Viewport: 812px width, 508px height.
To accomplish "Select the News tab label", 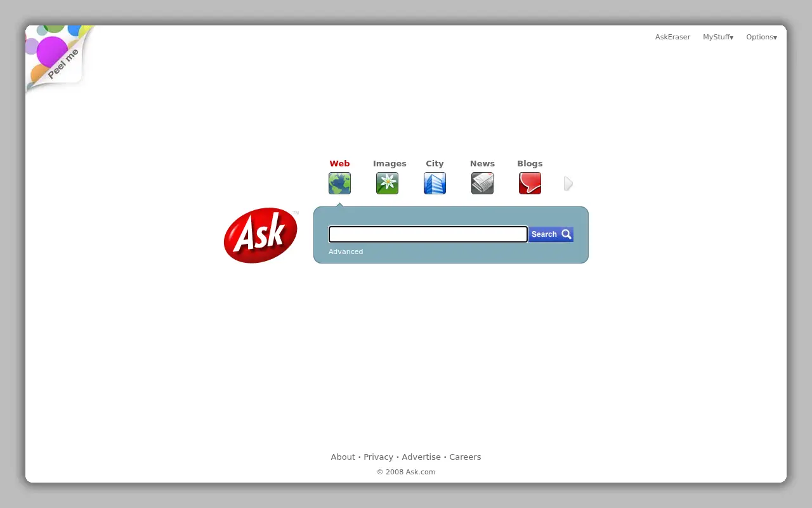I will click(x=482, y=164).
